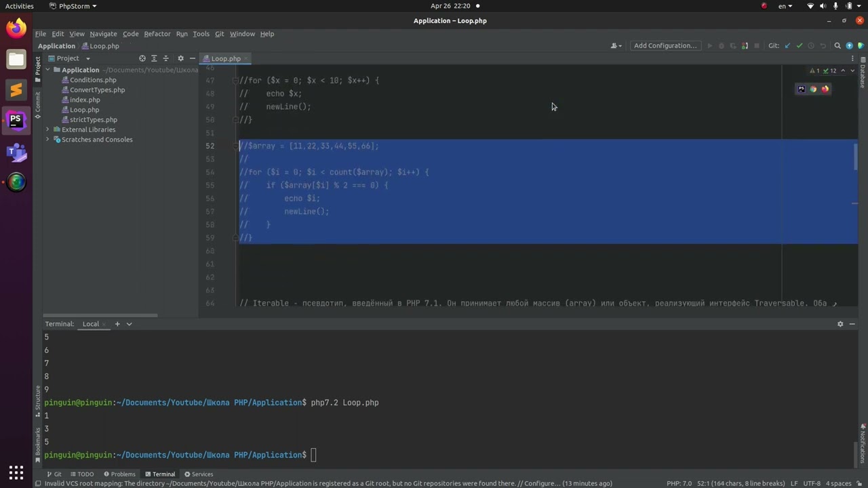Viewport: 868px width, 488px height.
Task: Click IDE update blue arrow icon
Action: (x=849, y=45)
